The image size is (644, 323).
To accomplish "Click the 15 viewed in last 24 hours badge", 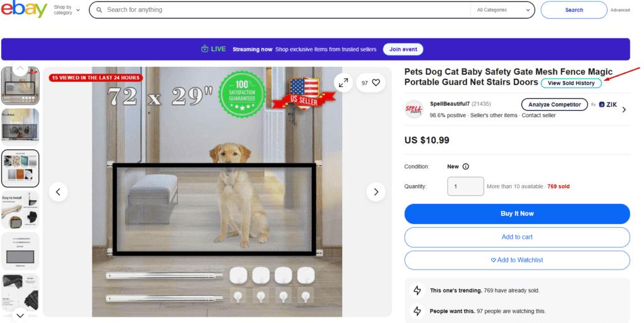I will coord(96,77).
